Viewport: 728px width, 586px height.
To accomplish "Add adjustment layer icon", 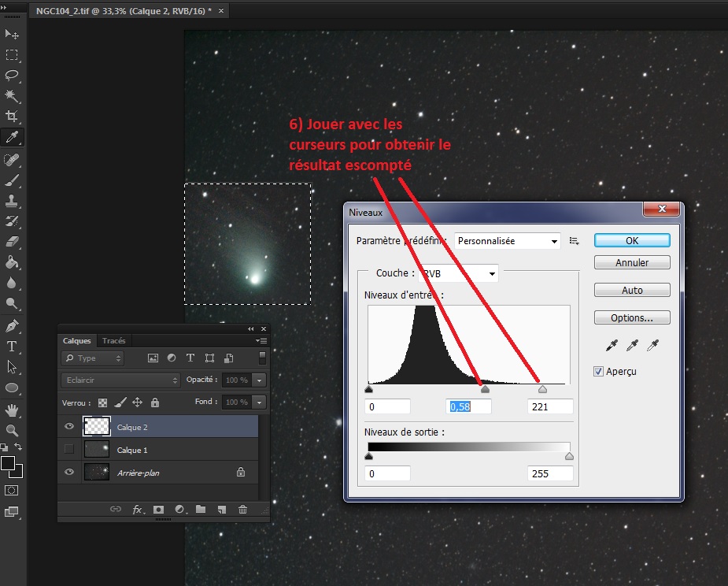I will [x=180, y=510].
